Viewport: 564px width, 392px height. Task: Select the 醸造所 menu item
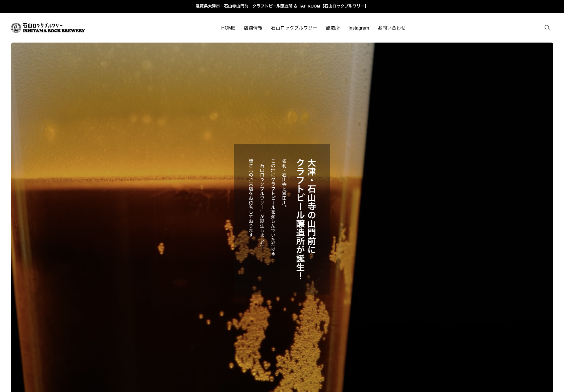coord(333,28)
